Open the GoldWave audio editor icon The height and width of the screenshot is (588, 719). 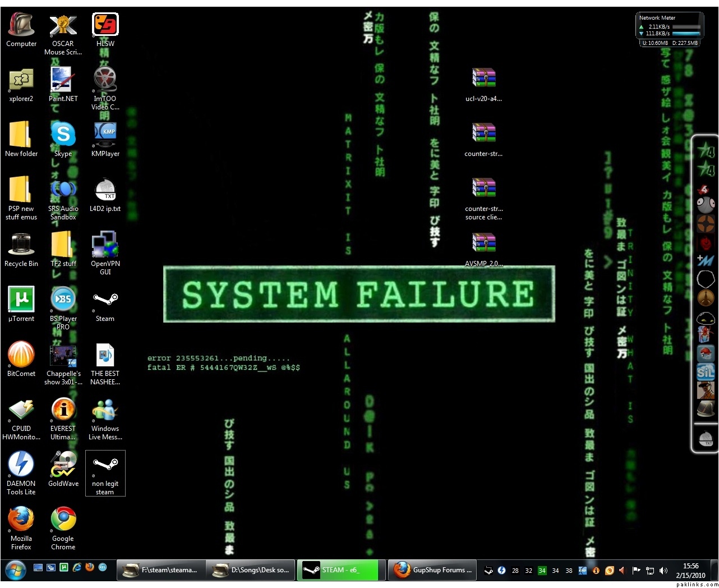click(63, 465)
